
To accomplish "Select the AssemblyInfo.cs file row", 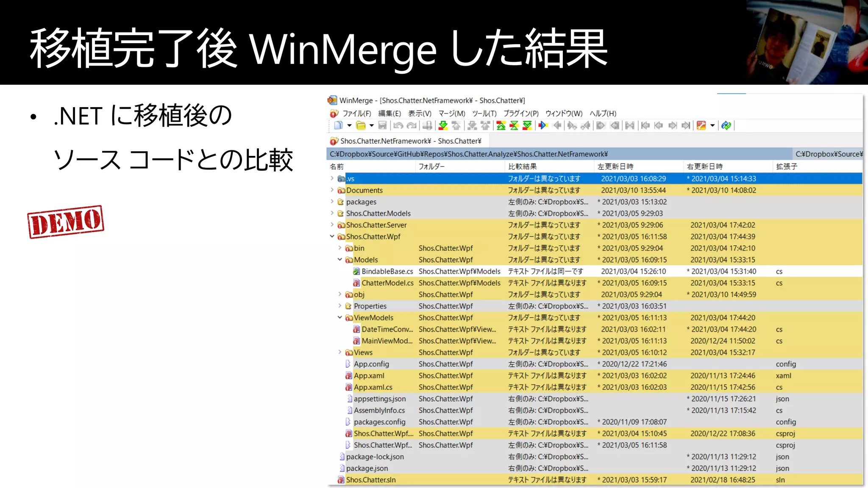I will (595, 410).
